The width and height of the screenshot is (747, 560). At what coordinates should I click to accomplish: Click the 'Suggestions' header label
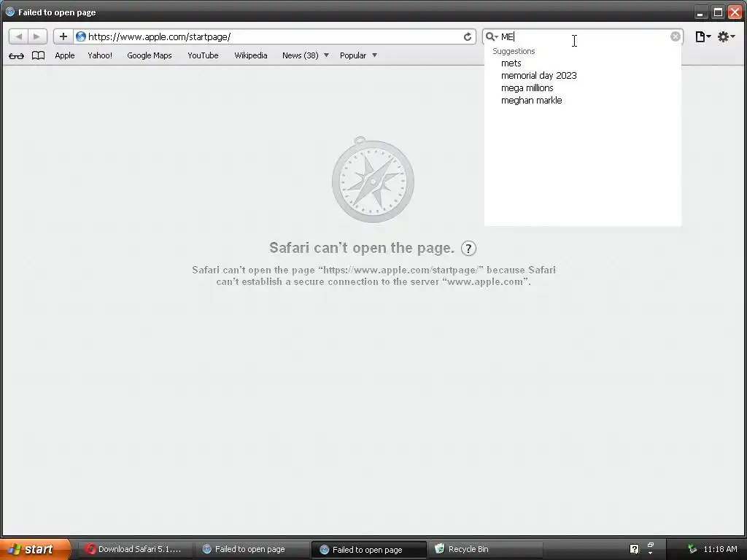(x=514, y=51)
